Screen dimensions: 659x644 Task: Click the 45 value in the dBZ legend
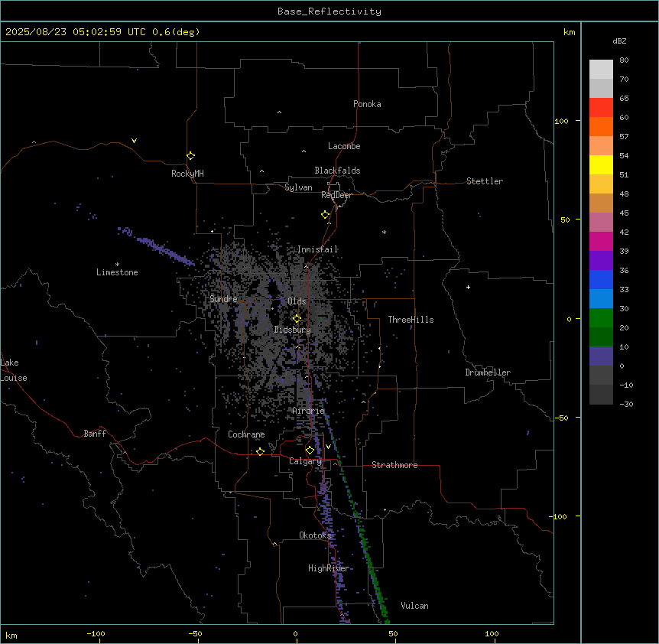coord(624,213)
